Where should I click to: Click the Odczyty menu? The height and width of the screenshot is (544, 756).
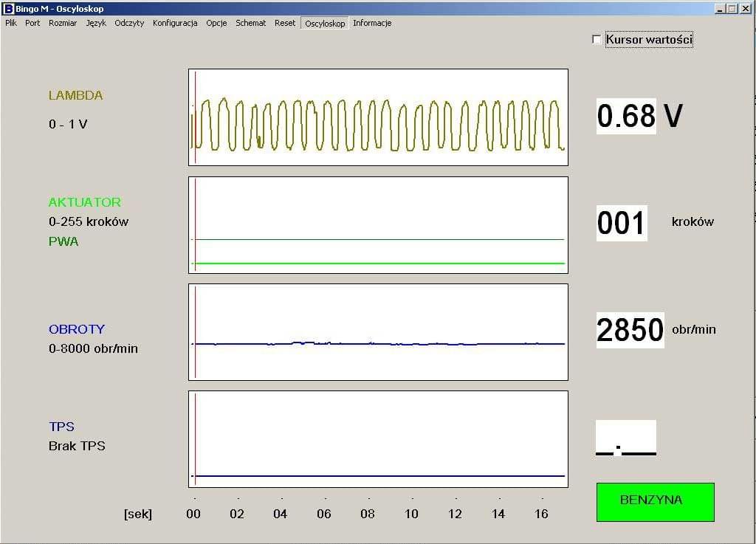[129, 23]
